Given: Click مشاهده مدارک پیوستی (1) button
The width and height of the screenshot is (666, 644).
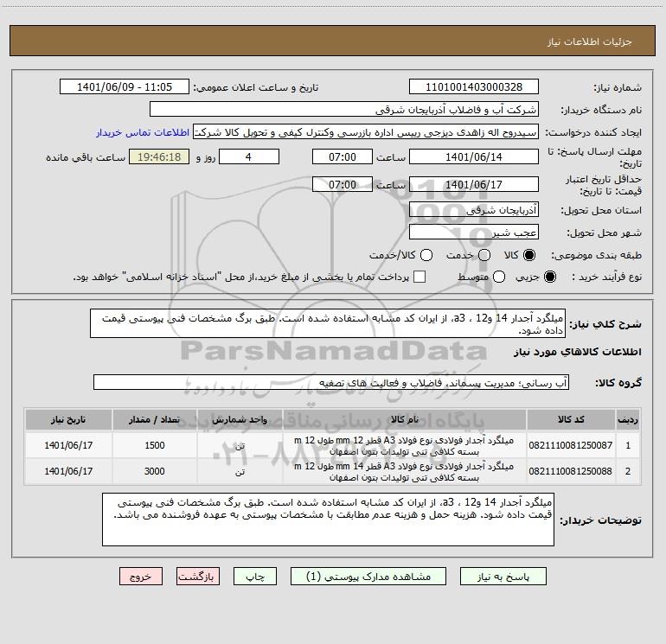Looking at the screenshot, I should click(x=368, y=577).
